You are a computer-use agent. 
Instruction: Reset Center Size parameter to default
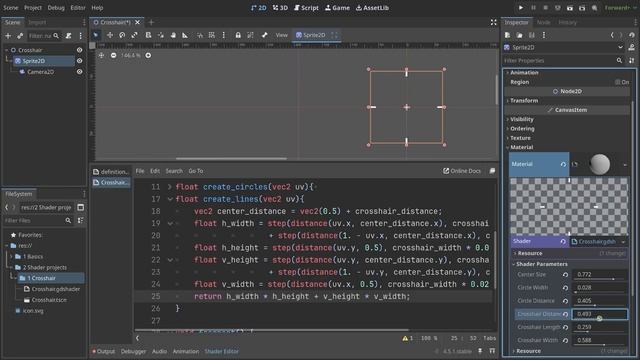point(565,275)
